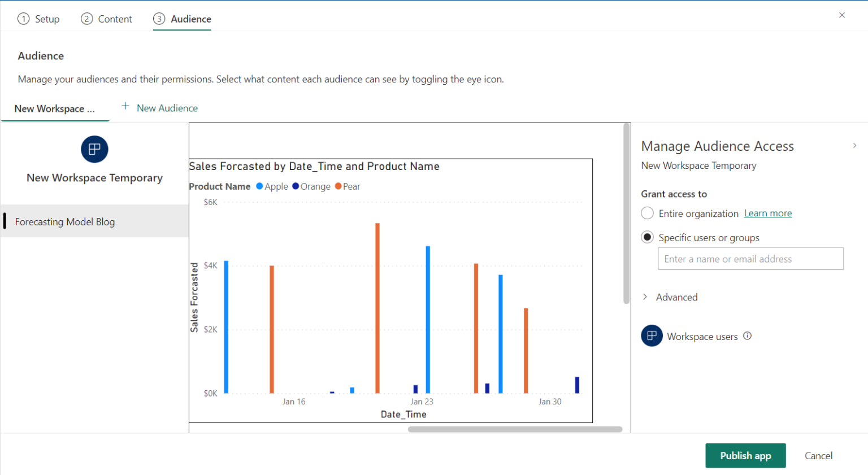Screen dimensions: 868x475
Task: Click the Audience tab label
Action: click(189, 19)
